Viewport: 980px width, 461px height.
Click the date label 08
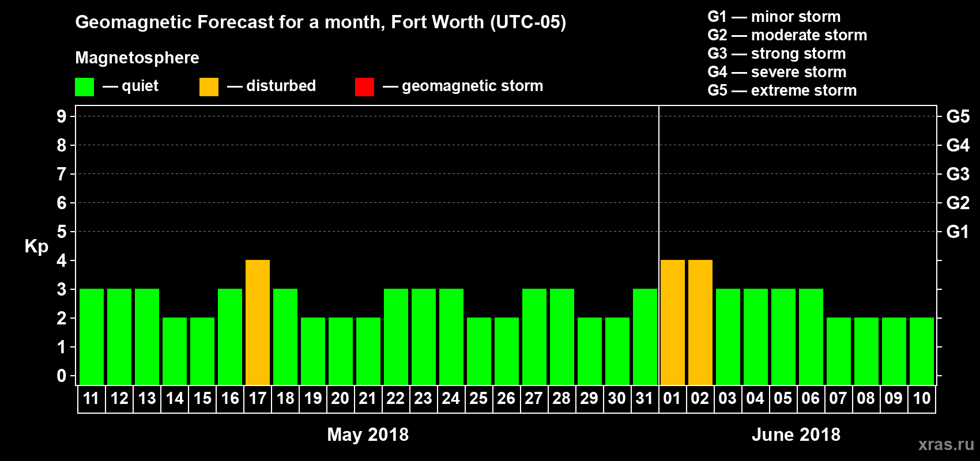click(866, 398)
